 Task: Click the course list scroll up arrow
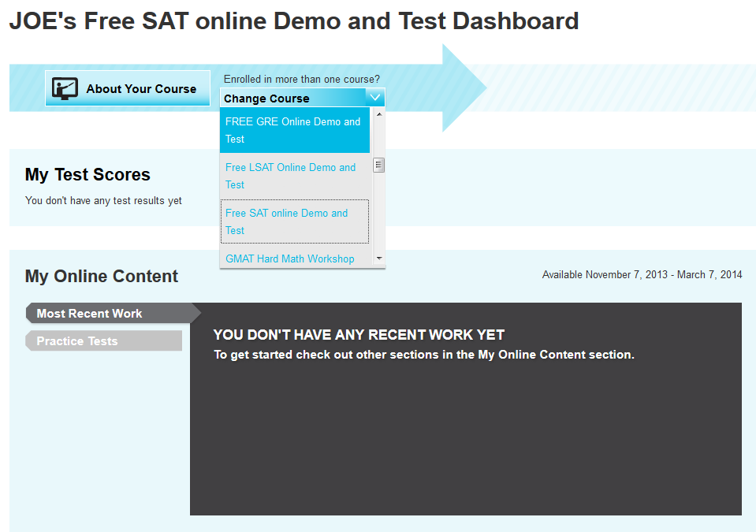point(379,114)
